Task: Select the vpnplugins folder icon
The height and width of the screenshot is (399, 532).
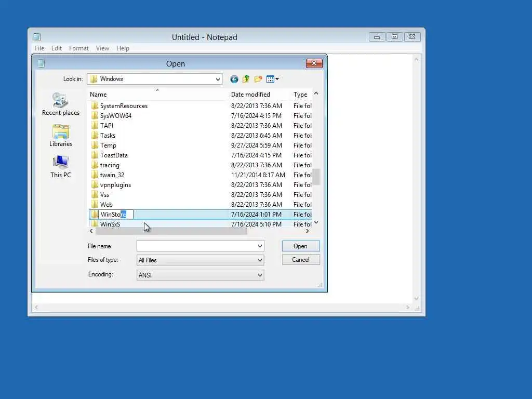Action: (95, 184)
